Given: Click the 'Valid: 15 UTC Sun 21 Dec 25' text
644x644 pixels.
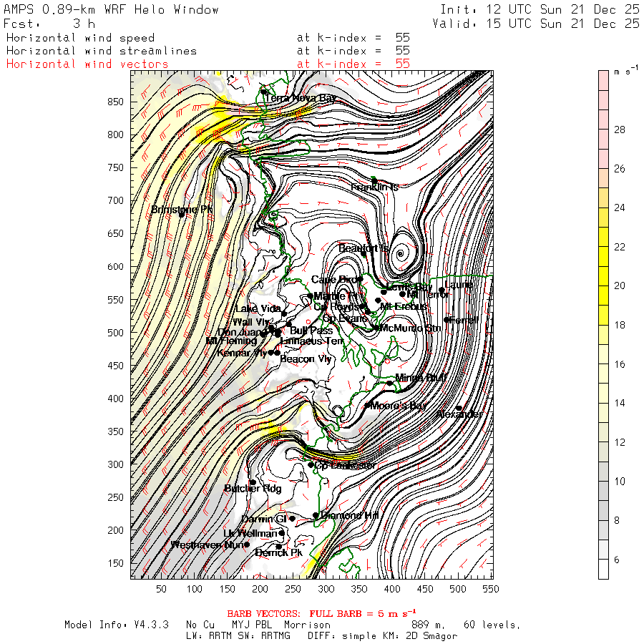Looking at the screenshot, I should click(x=535, y=24).
